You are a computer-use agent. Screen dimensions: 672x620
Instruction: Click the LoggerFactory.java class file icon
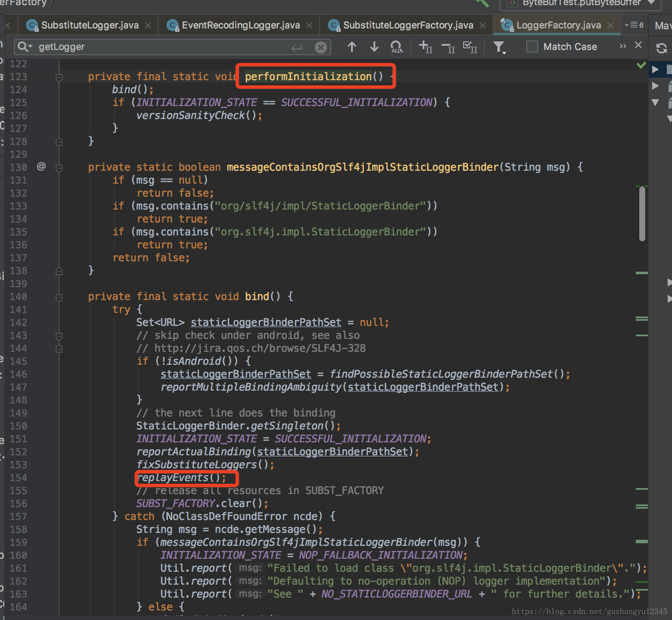(507, 25)
